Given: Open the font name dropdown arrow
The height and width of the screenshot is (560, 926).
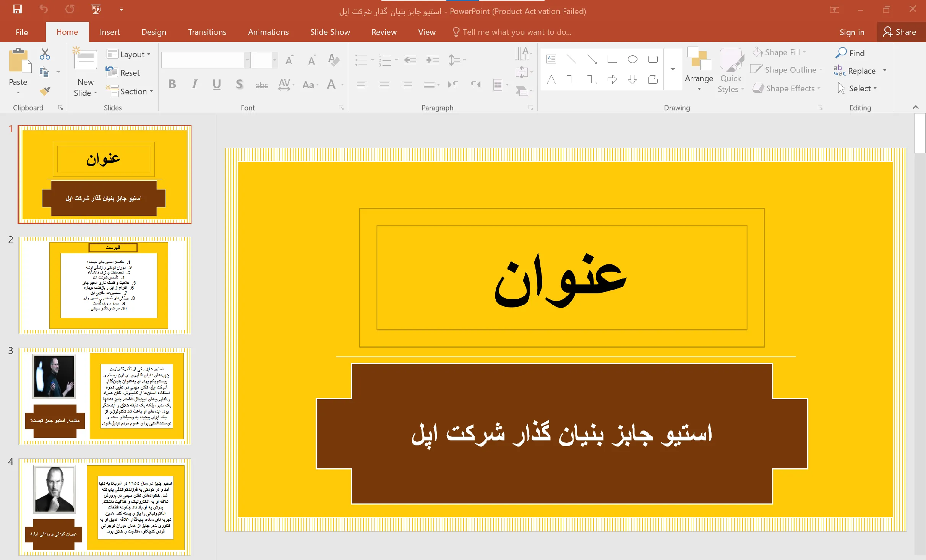Looking at the screenshot, I should (x=247, y=60).
